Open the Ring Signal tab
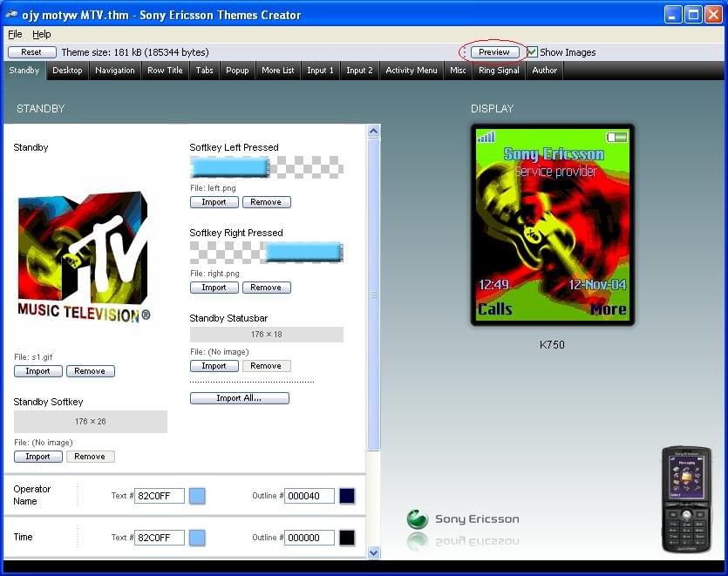Screen dimensions: 728x576 coord(499,71)
